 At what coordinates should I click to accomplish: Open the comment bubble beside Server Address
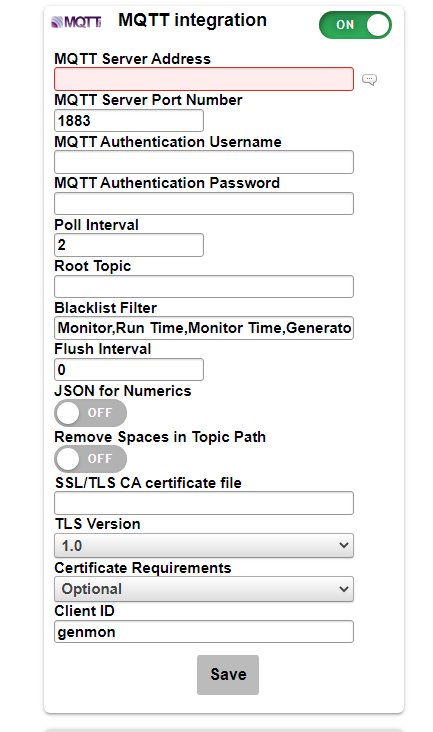[369, 79]
